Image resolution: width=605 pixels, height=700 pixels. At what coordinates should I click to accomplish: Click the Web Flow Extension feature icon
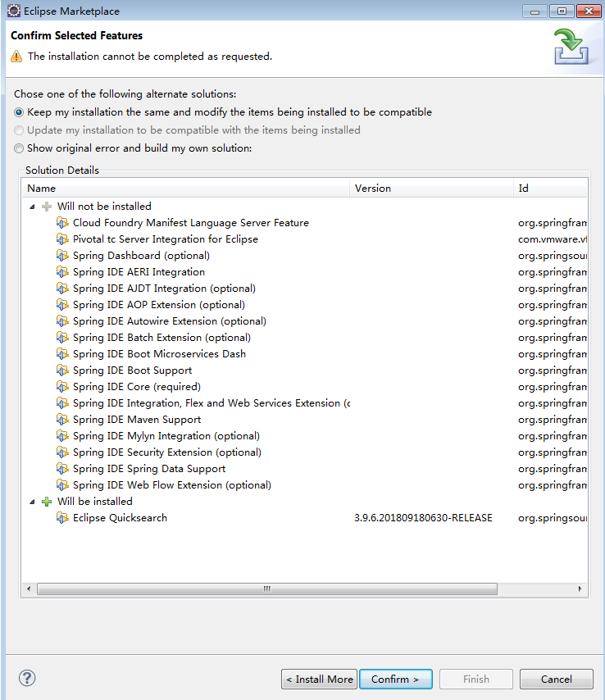(x=62, y=484)
